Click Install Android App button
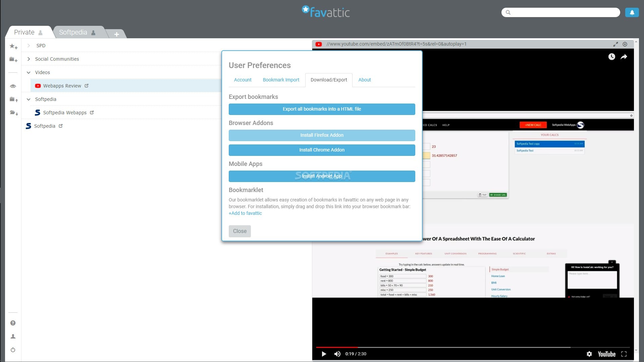This screenshot has width=644, height=362. pyautogui.click(x=322, y=176)
